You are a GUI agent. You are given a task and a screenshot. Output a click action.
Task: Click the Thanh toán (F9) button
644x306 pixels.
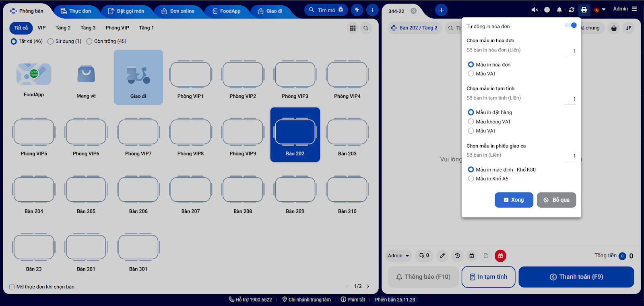tap(576, 277)
